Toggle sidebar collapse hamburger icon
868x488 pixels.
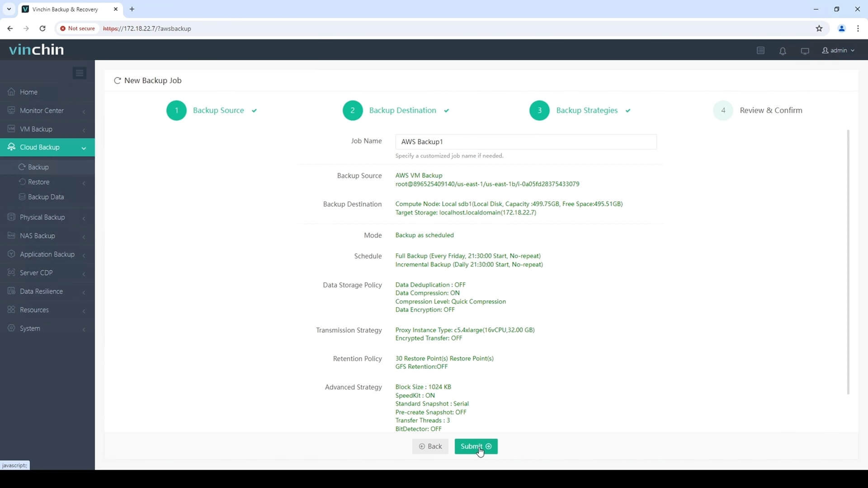click(x=79, y=72)
